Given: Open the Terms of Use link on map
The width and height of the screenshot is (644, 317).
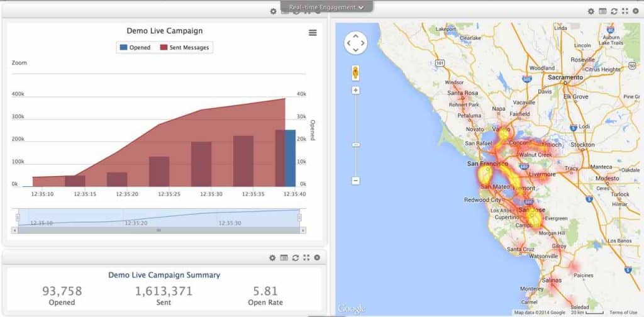Looking at the screenshot, I should [623, 313].
